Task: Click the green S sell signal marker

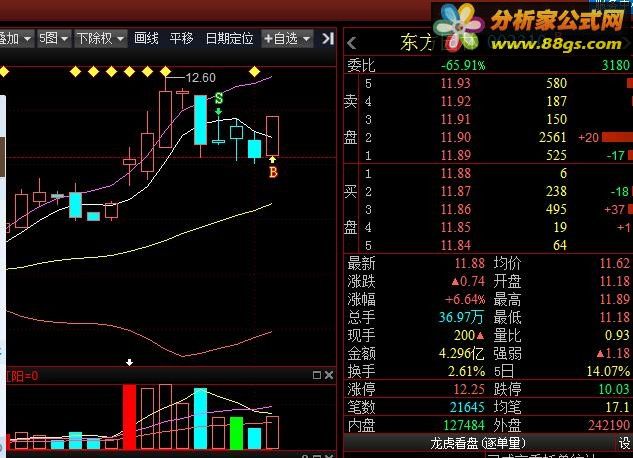Action: tap(219, 98)
